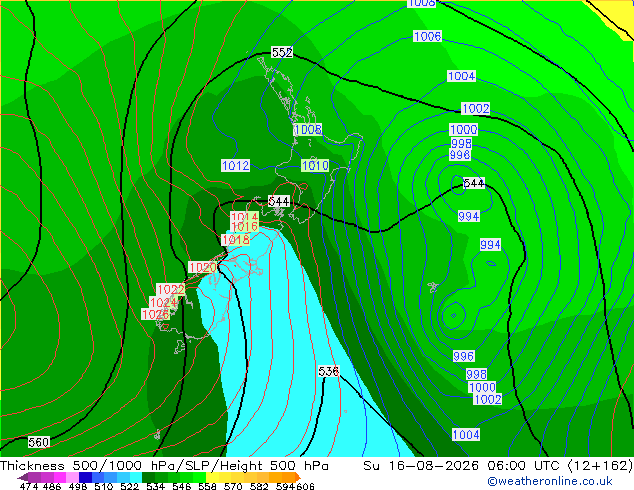Click the 594606 legend scale end value
Viewport: 634px width, 490px height.
tap(295, 486)
